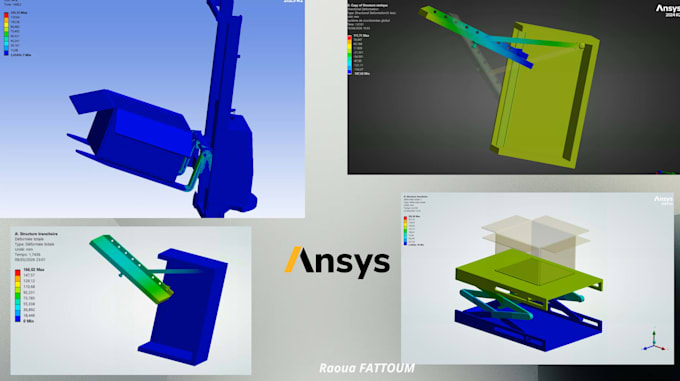Click the Ansys logo in the dark-background simulation
680x381 pixels.
[x=667, y=11]
